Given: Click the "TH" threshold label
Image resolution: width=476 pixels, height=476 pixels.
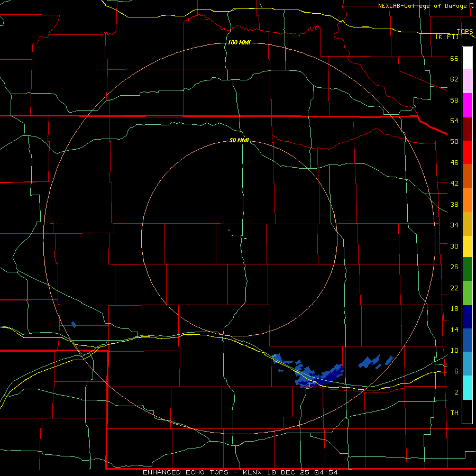Looking at the screenshot, I should pos(454,413).
